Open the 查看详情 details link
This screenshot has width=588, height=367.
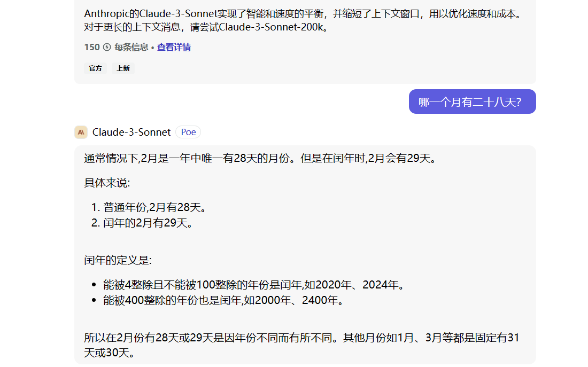click(x=174, y=47)
